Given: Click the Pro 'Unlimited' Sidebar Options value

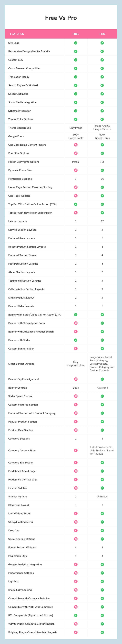Looking at the screenshot, I should [x=102, y=496].
